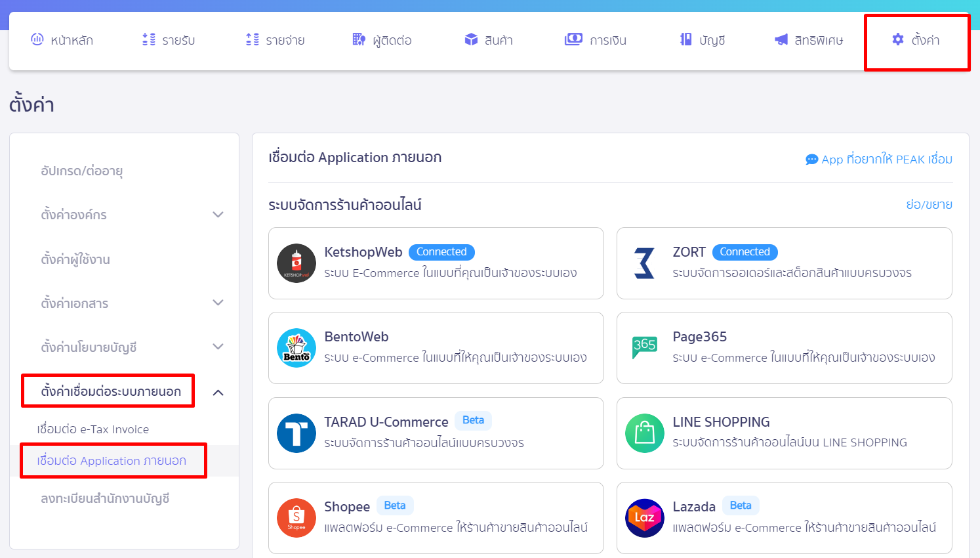Select ตั้งค่าเอกสาร in the sidebar
The height and width of the screenshot is (558, 980).
click(x=75, y=303)
